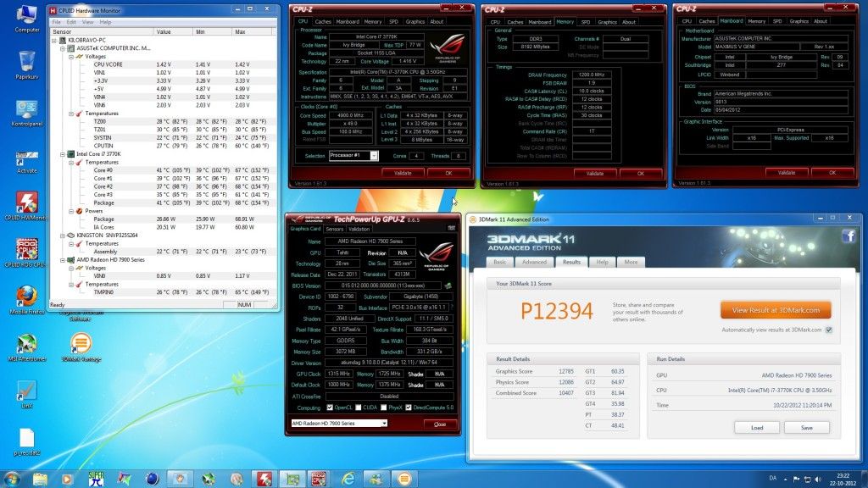Click the volume speaker tray icon

pos(818,479)
